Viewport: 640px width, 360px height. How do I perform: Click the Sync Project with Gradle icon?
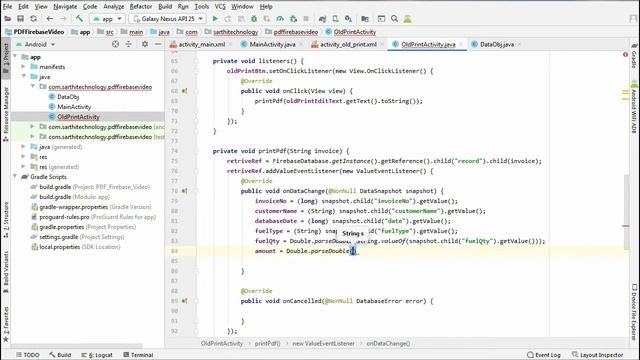pos(322,19)
